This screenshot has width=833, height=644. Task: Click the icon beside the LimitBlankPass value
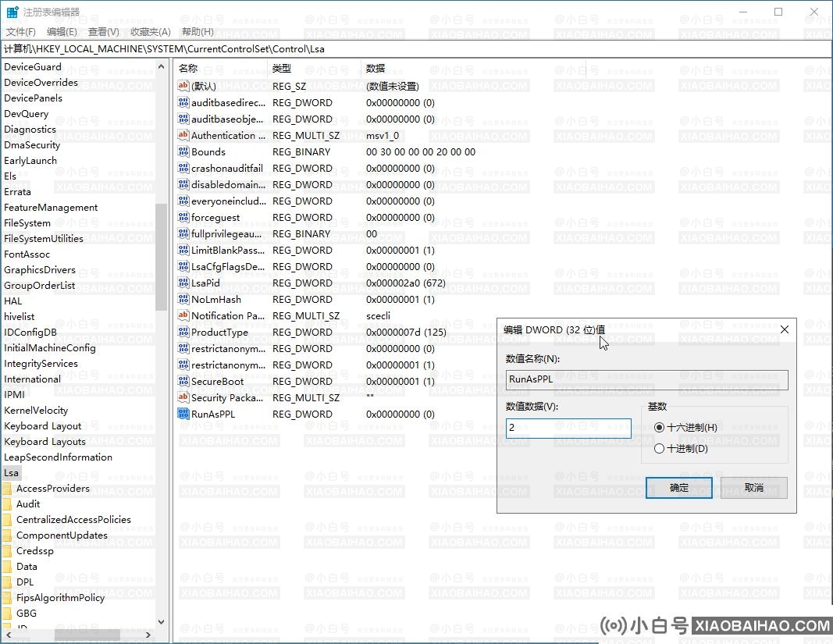[x=183, y=251]
